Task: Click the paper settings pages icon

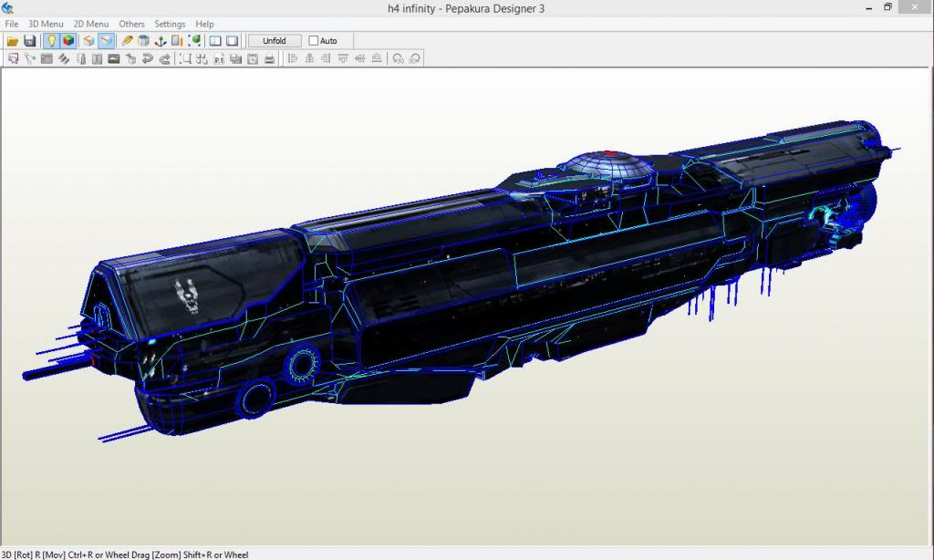Action: [236, 58]
